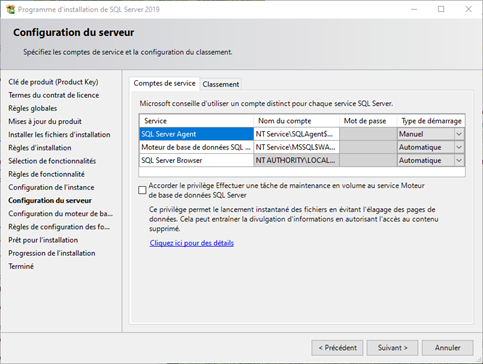Minimize the SQL Server 2019 setup window
Viewport: 483px width, 364px height.
click(414, 9)
